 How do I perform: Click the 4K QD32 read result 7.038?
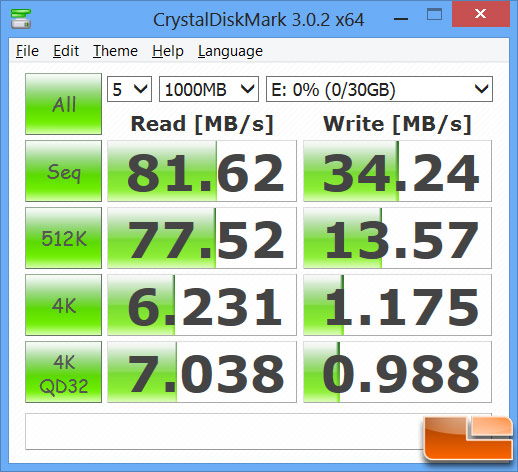202,372
